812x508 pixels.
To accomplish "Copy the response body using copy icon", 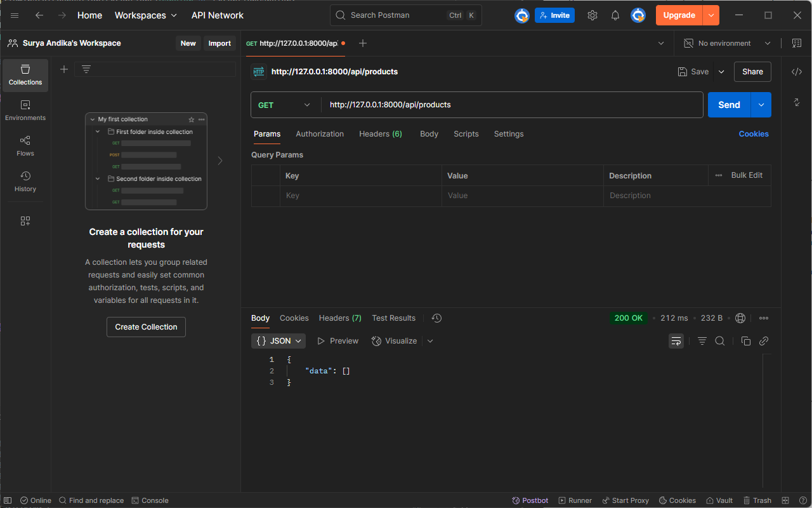I will coord(746,341).
